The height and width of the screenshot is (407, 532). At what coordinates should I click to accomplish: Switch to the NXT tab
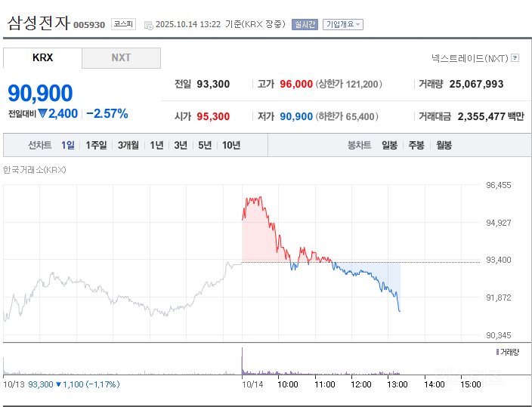pos(121,57)
